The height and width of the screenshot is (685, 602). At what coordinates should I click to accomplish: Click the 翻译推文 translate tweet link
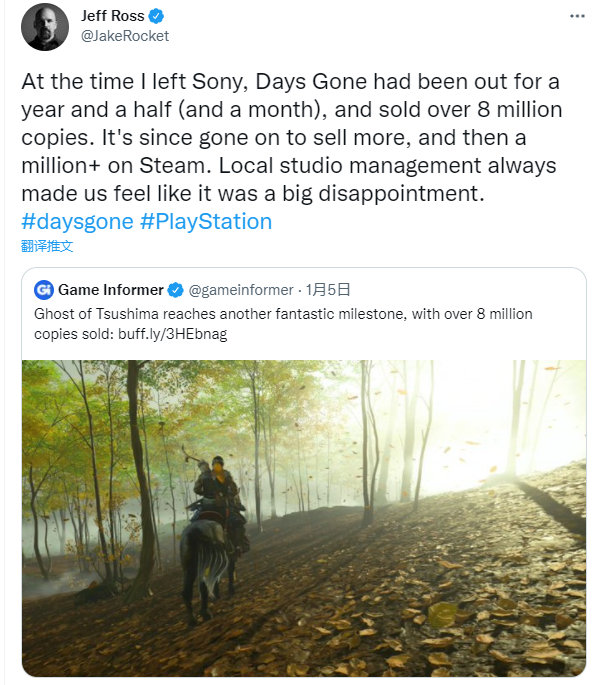pyautogui.click(x=47, y=246)
